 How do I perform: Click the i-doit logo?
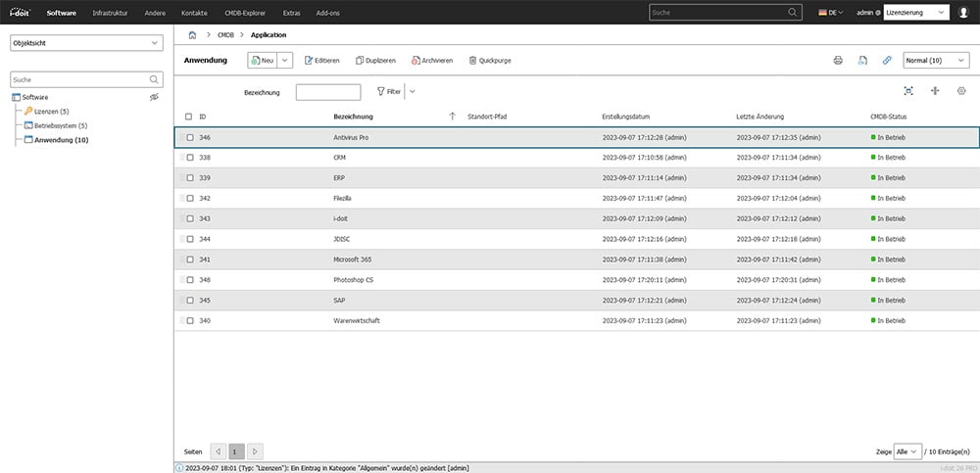point(20,12)
